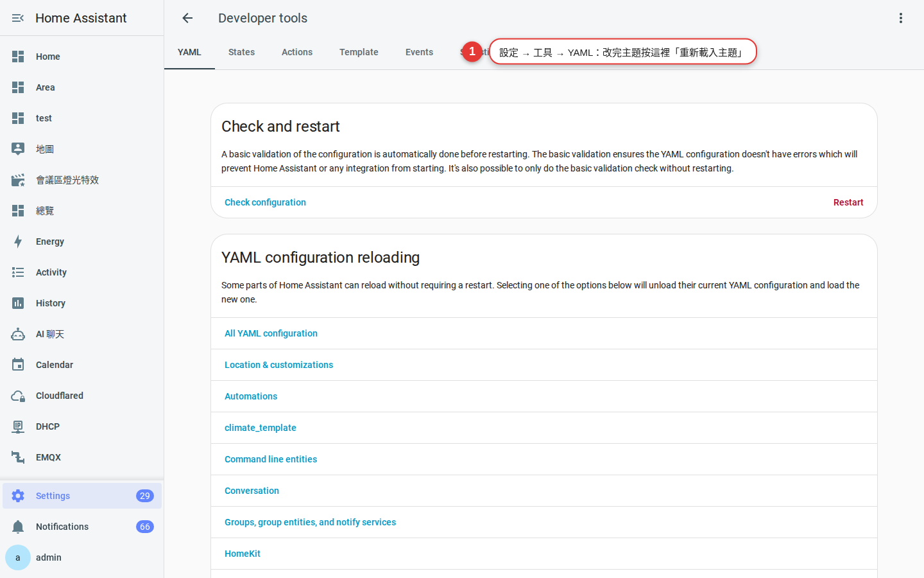Click the History chart icon
Image resolution: width=924 pixels, height=578 pixels.
[x=18, y=303]
